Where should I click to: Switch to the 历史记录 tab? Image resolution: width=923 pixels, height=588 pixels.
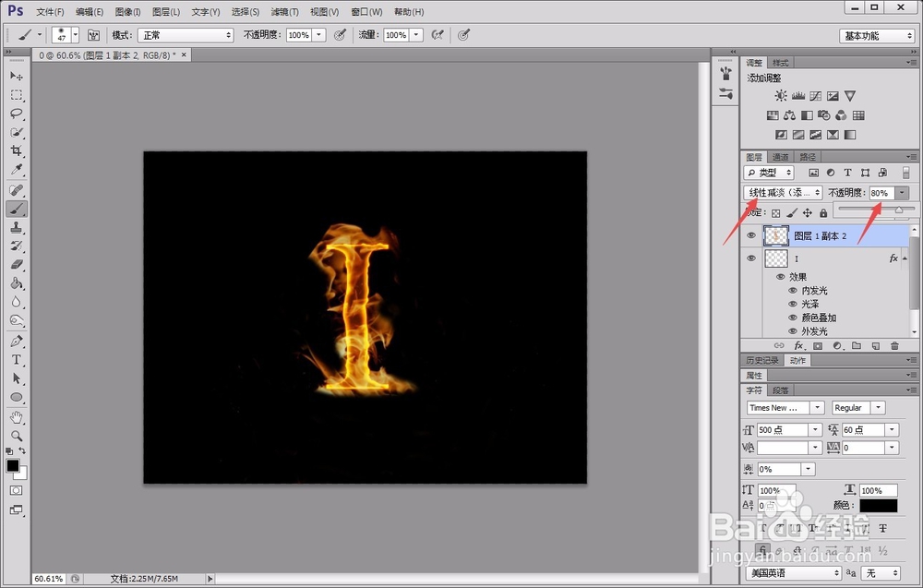(761, 360)
